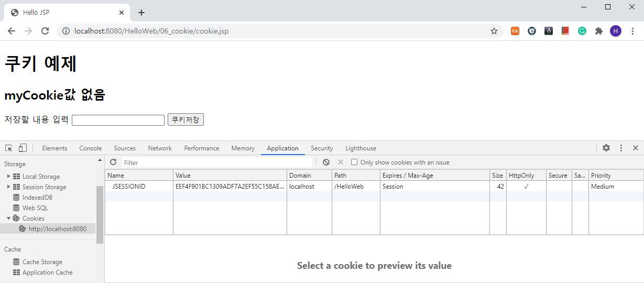This screenshot has height=283, width=644.
Task: Click the /HelloWeb path cell
Action: (356, 187)
